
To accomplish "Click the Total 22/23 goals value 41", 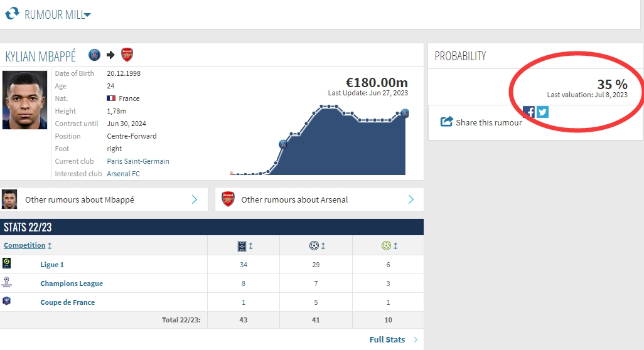I will [x=316, y=320].
